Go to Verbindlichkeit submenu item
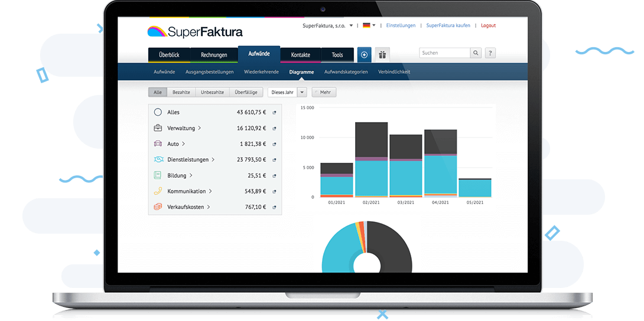 point(394,72)
